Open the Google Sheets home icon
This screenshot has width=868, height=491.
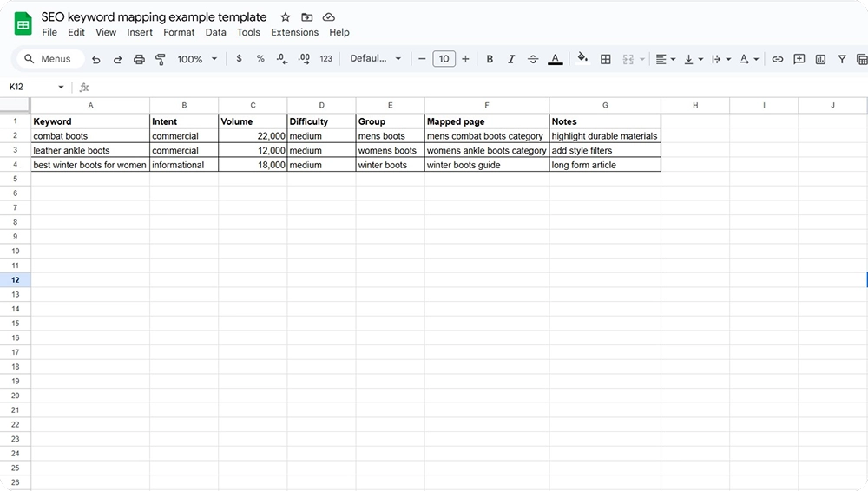(23, 24)
